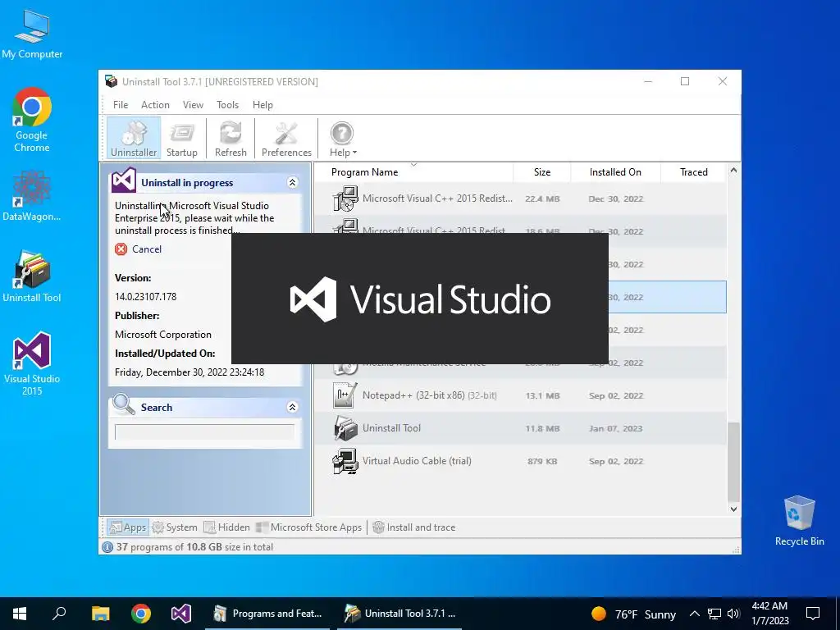Open the notification center
Viewport: 840px width, 630px height.
pos(813,614)
